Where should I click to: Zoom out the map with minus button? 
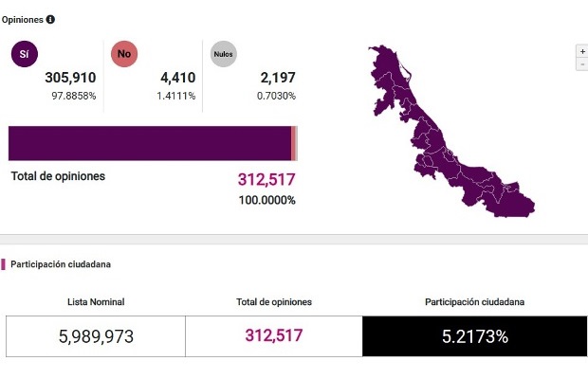(x=582, y=63)
